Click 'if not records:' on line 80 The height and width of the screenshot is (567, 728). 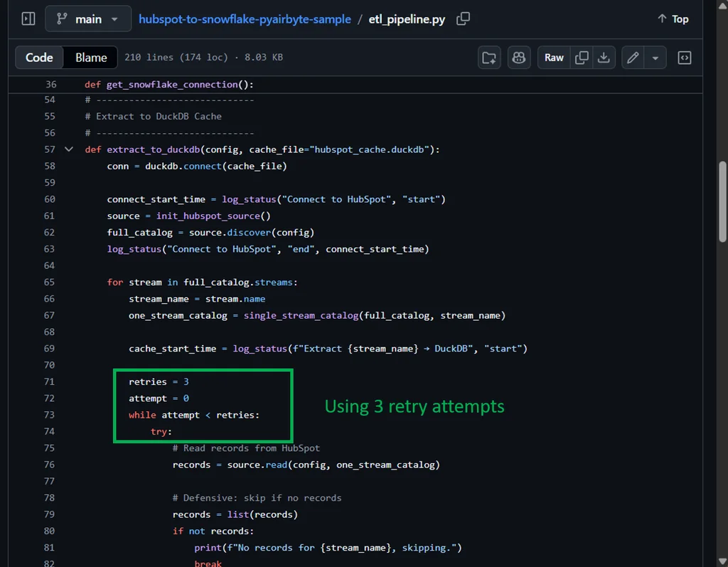tap(213, 531)
